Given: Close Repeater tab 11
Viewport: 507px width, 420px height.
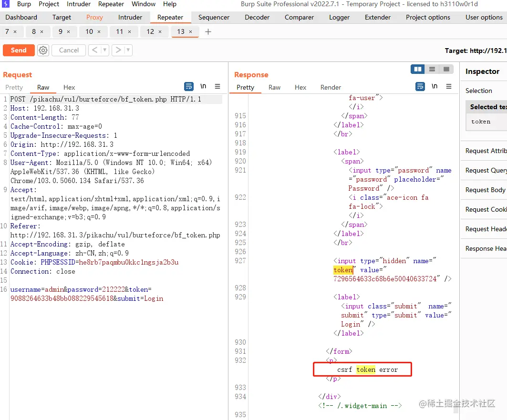Looking at the screenshot, I should pyautogui.click(x=129, y=31).
